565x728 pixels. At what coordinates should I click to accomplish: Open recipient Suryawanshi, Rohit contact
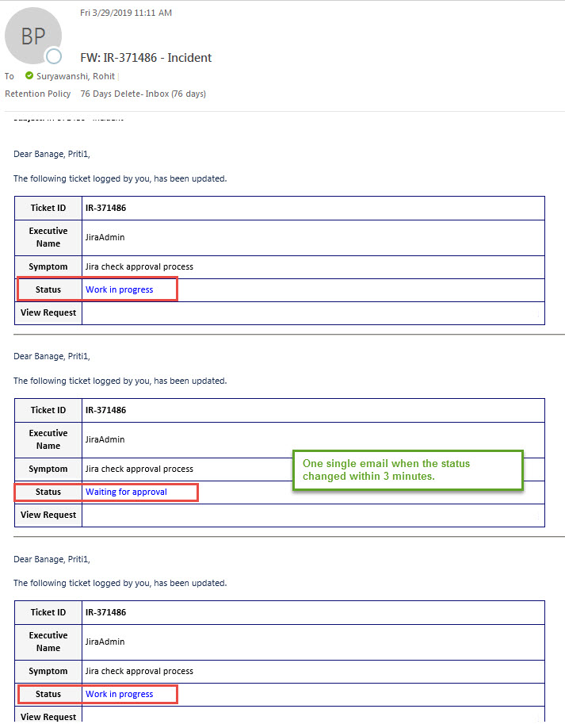coord(75,76)
